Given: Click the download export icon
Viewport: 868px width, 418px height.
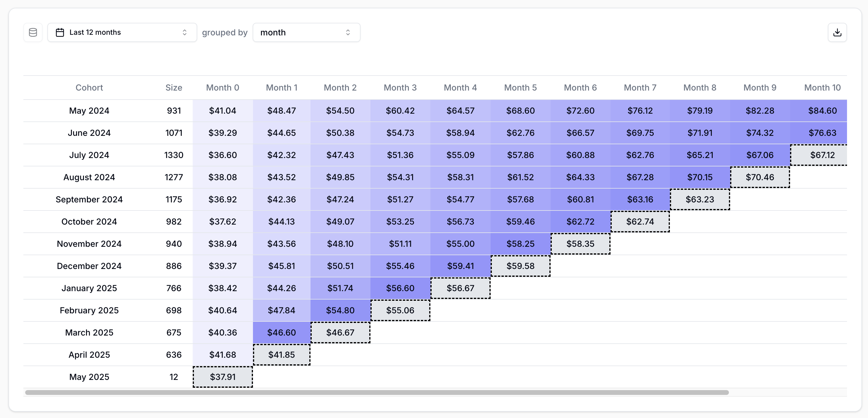Looking at the screenshot, I should [837, 32].
